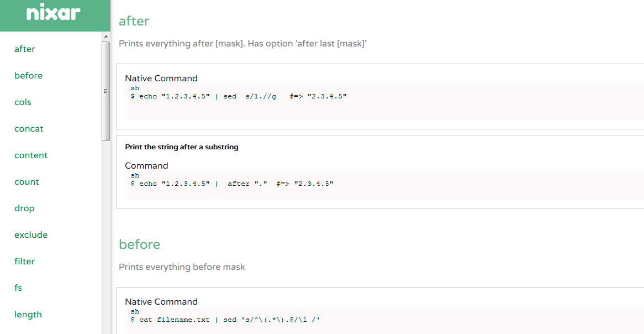
Task: Go to the before sidebar entry
Action: pos(28,76)
